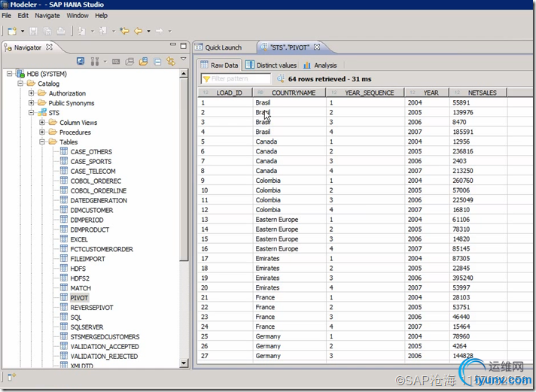Click the Save All toolbar icon
This screenshot has width=536, height=392.
(47, 31)
